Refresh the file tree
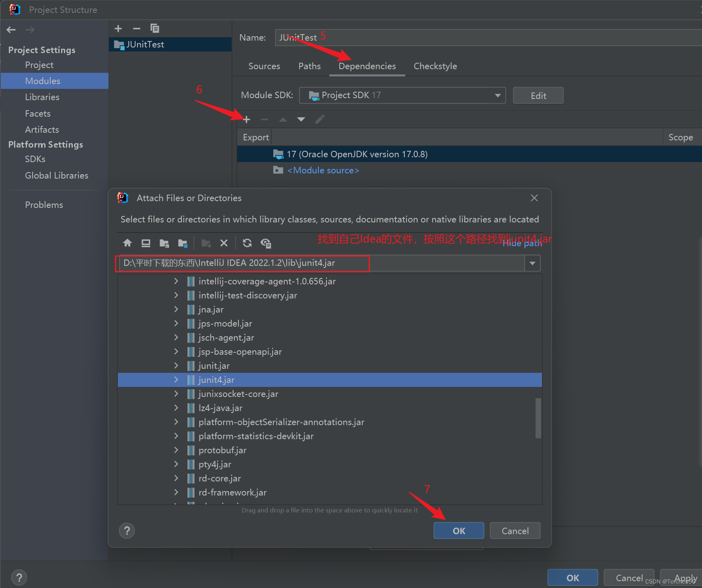The width and height of the screenshot is (702, 588). point(247,243)
